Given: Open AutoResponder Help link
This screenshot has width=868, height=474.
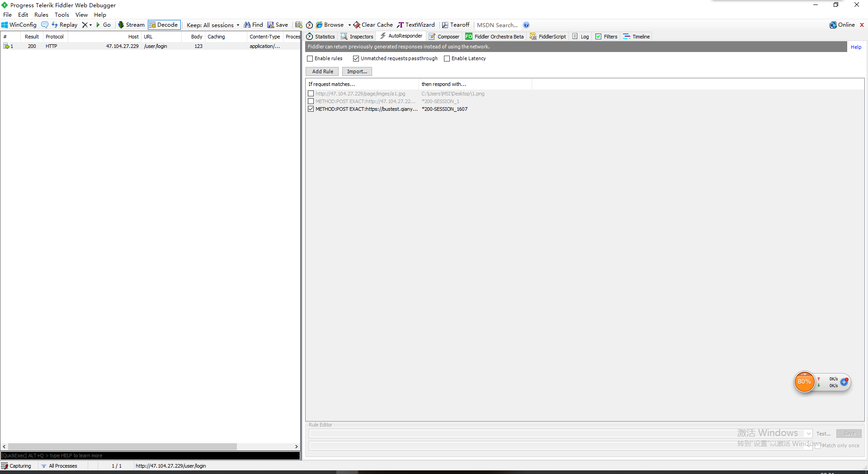Looking at the screenshot, I should pyautogui.click(x=856, y=47).
